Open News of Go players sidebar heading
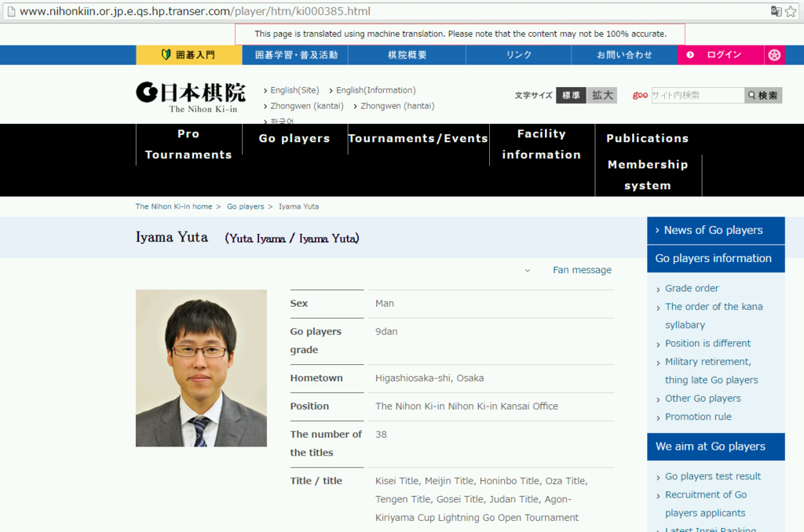Viewport: 804px width, 532px height. coord(716,231)
